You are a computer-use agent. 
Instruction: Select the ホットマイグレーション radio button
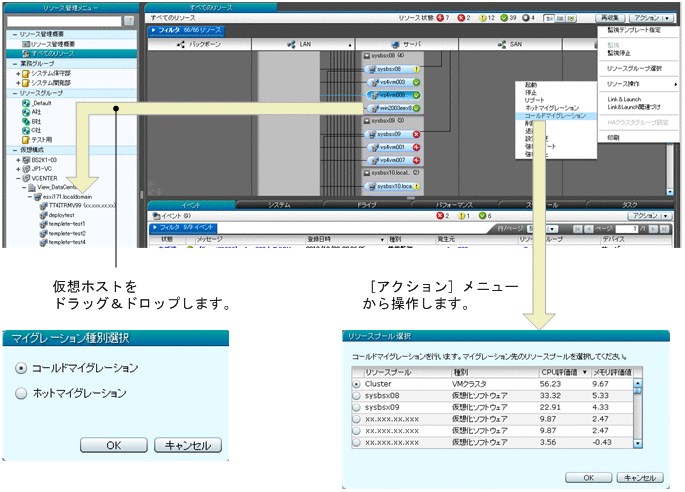(x=21, y=393)
